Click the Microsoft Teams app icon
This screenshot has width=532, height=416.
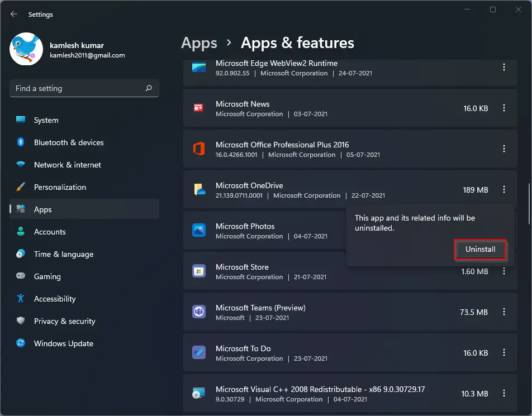(x=199, y=312)
